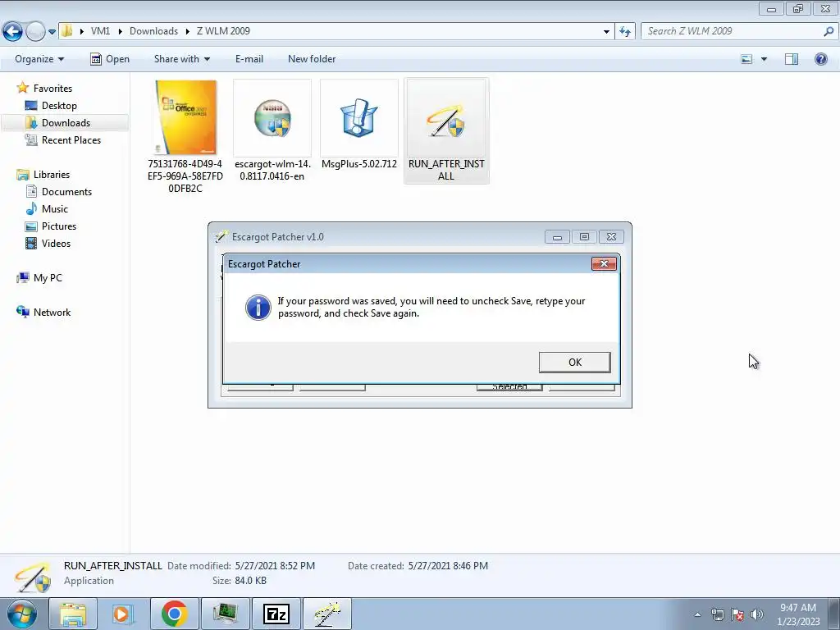Click the breadcrumb arrow after Downloads

pos(188,32)
